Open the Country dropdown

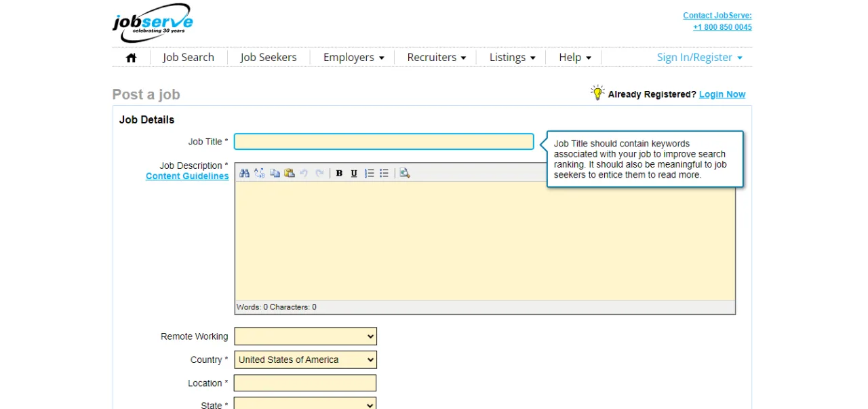pyautogui.click(x=305, y=359)
